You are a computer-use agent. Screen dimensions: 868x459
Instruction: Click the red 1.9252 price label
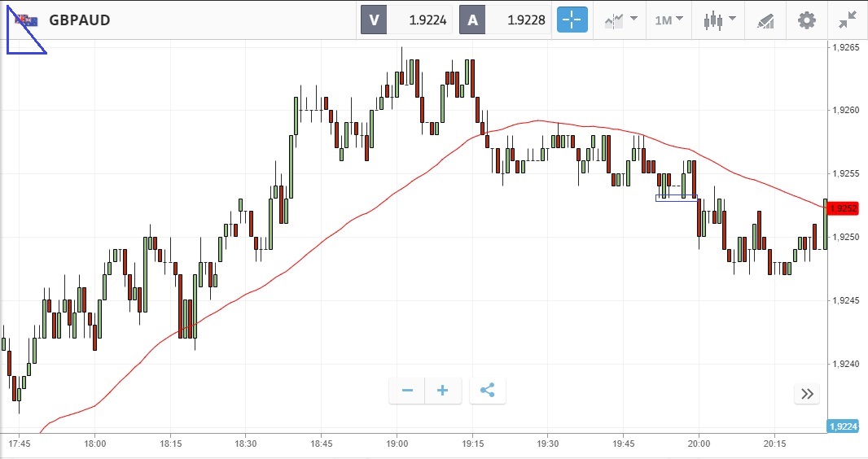click(x=847, y=208)
